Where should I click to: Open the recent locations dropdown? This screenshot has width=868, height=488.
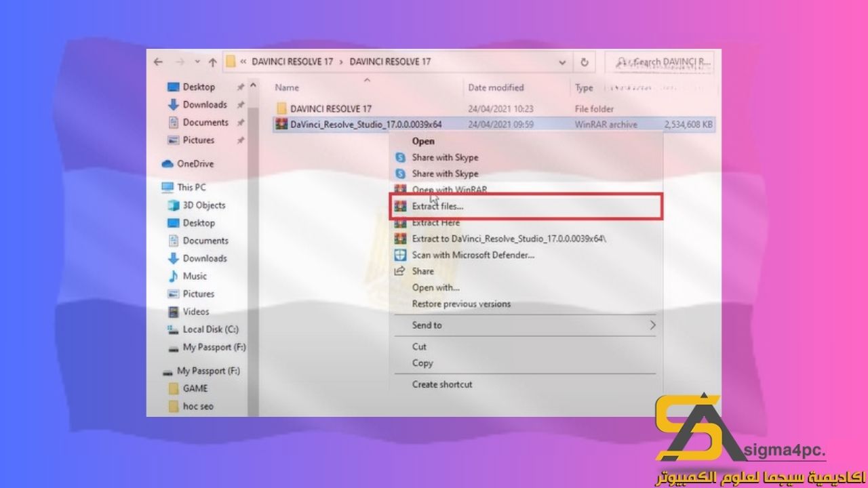(x=197, y=62)
